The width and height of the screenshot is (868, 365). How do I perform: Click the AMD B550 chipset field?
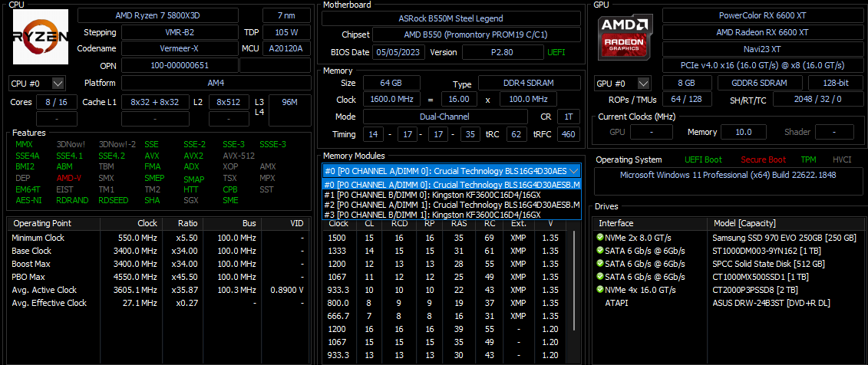[476, 35]
